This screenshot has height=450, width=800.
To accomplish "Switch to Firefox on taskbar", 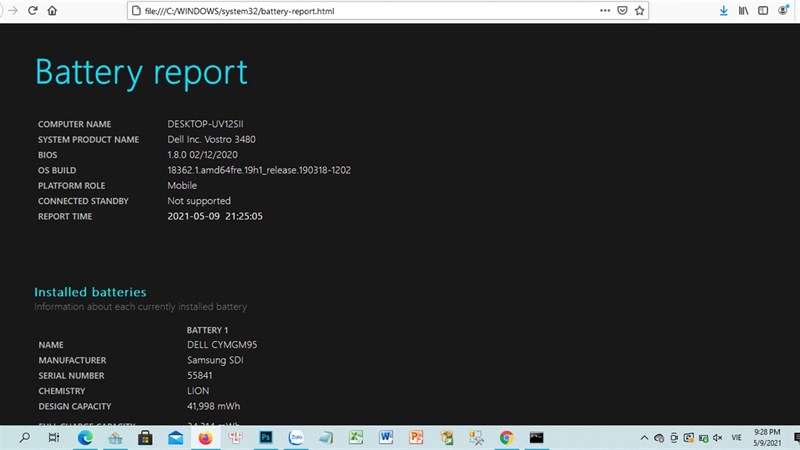I will click(x=205, y=437).
